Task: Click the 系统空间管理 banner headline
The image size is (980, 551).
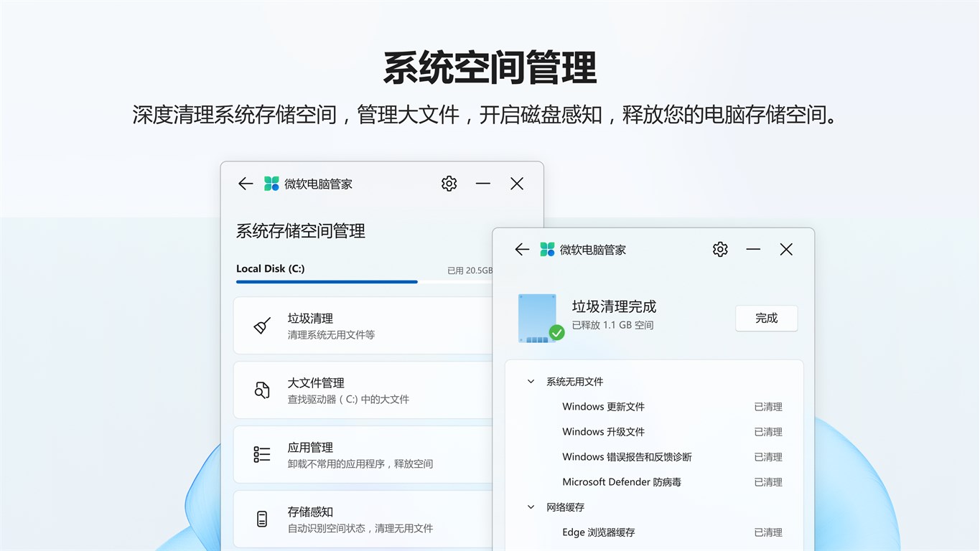Action: coord(490,68)
